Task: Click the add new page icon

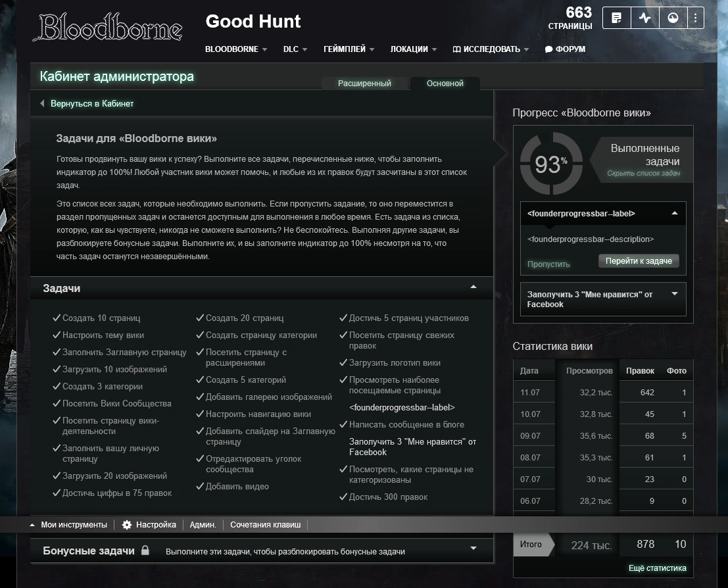Action: [616, 18]
